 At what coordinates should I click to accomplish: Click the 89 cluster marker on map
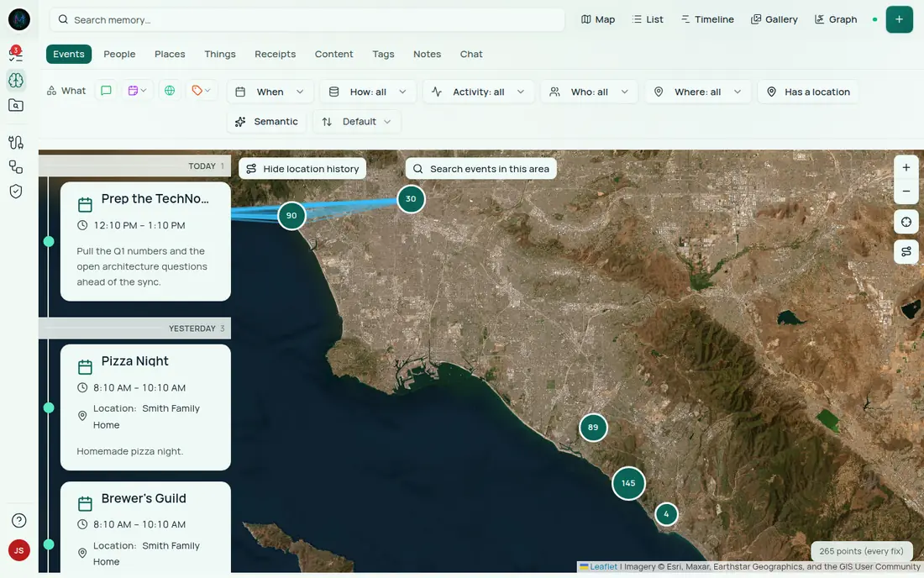click(593, 428)
